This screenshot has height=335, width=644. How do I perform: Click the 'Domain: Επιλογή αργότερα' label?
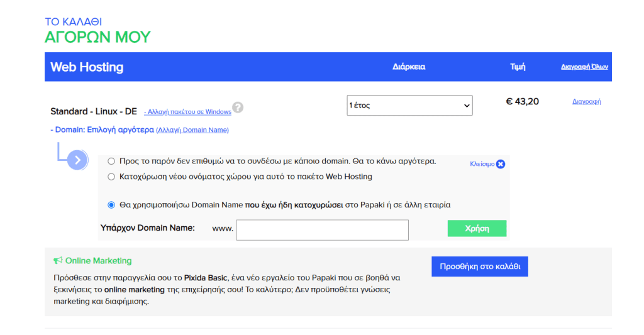[x=102, y=130]
